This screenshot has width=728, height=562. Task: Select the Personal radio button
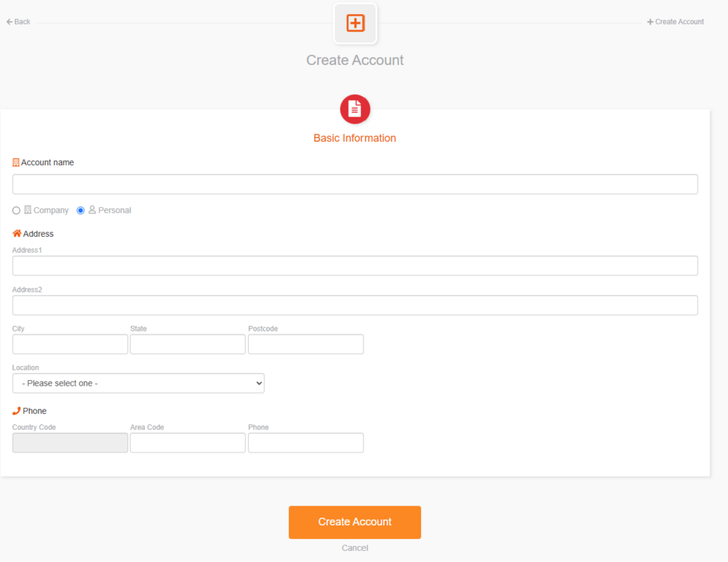(80, 210)
